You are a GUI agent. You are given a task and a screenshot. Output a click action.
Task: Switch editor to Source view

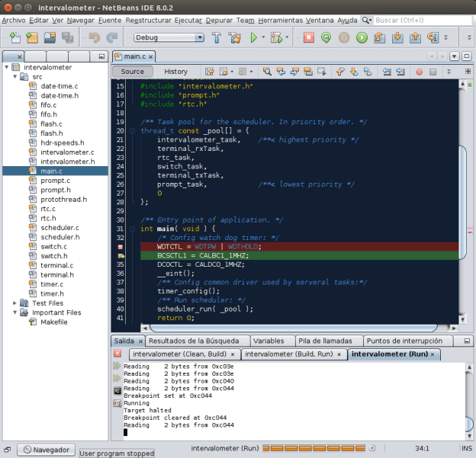point(133,72)
